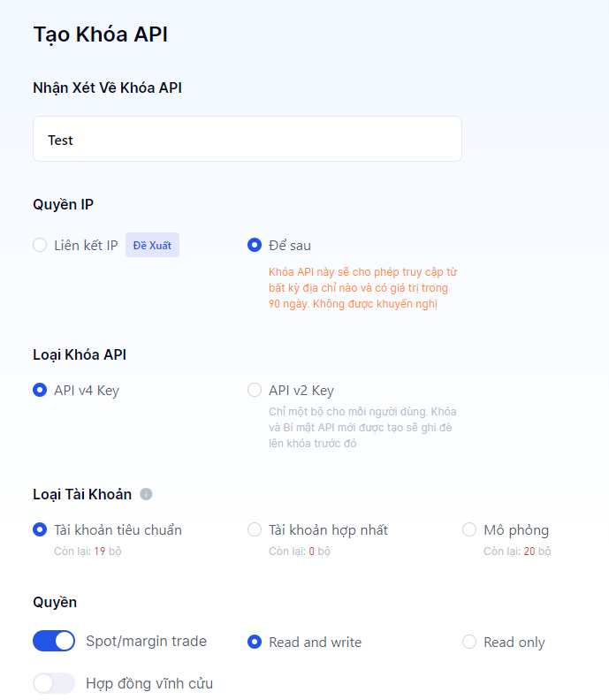Select Tài khoản tiêu chuẩn account type
The width and height of the screenshot is (609, 700).
pyautogui.click(x=40, y=529)
